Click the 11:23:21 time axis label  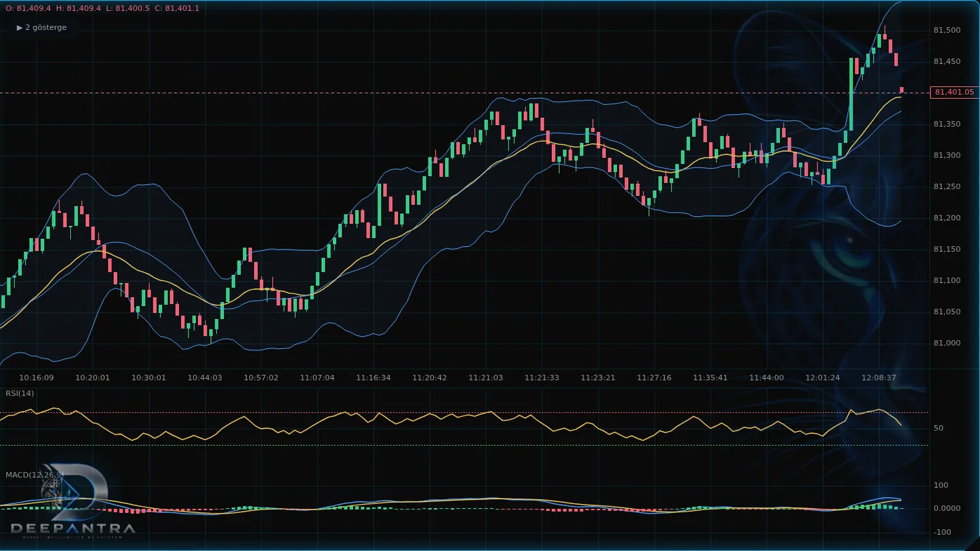point(598,378)
